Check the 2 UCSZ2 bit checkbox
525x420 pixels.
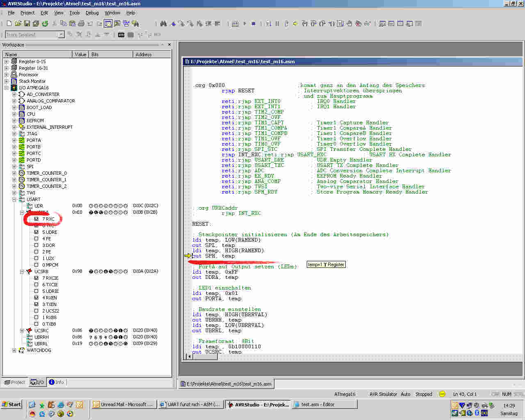(x=36, y=311)
